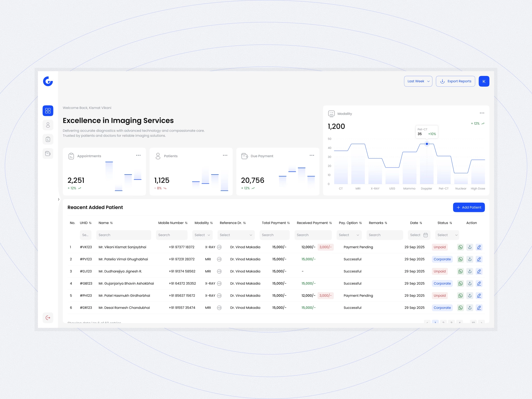Viewport: 532px width, 399px height.
Task: Click upload icon for Mr. Patelia Vimal row
Action: coord(470,259)
